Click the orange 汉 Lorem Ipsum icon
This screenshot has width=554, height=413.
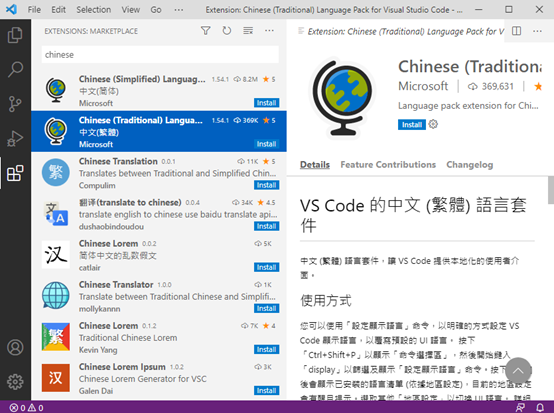pos(56,378)
